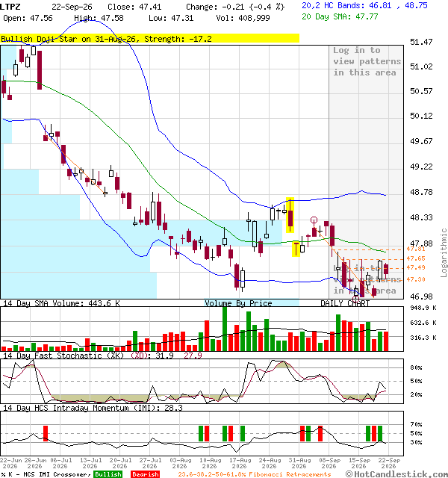Click the yellow Bullish Doji Star banner

point(149,38)
